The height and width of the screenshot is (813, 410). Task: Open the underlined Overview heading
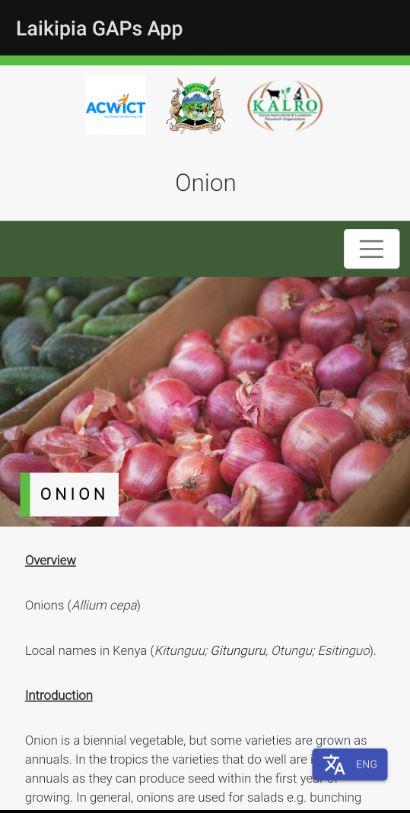click(x=50, y=560)
